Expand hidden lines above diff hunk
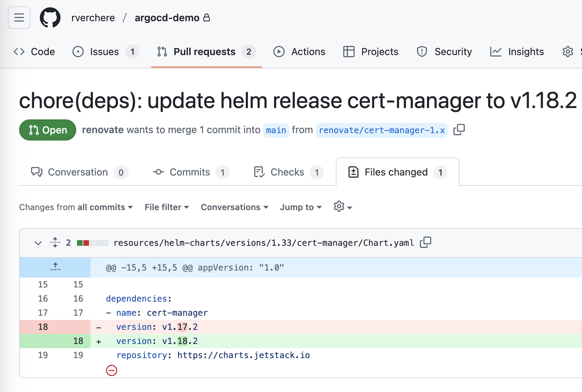Screen dimensions: 582x392 [x=55, y=267]
